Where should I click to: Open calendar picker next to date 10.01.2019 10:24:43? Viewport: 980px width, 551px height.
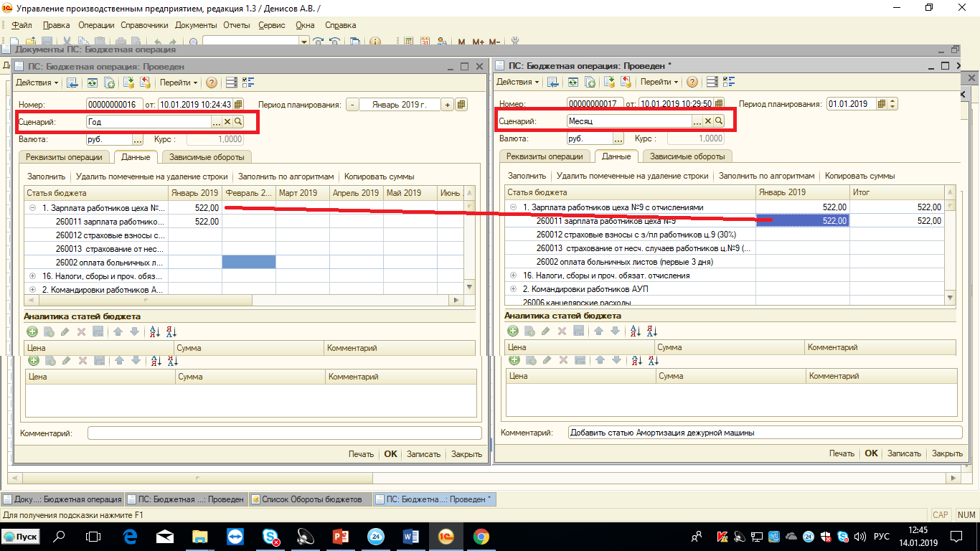tap(238, 104)
